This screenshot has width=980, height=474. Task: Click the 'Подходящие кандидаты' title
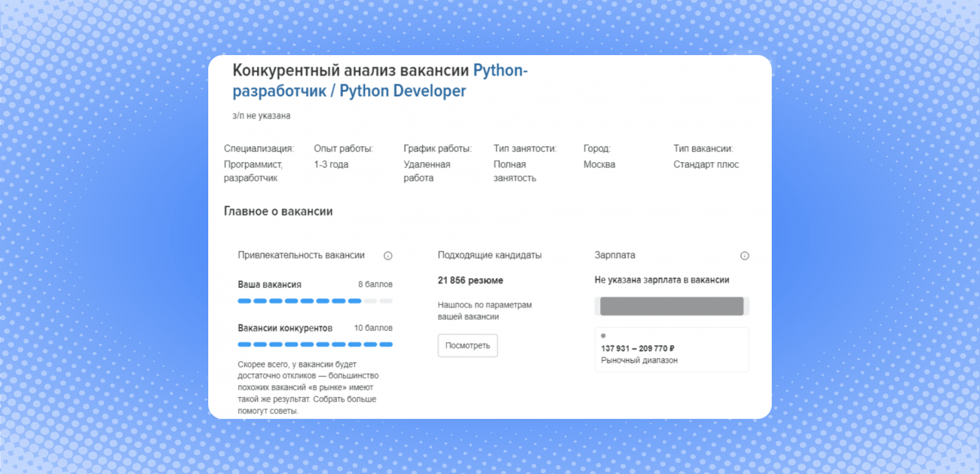pyautogui.click(x=489, y=255)
